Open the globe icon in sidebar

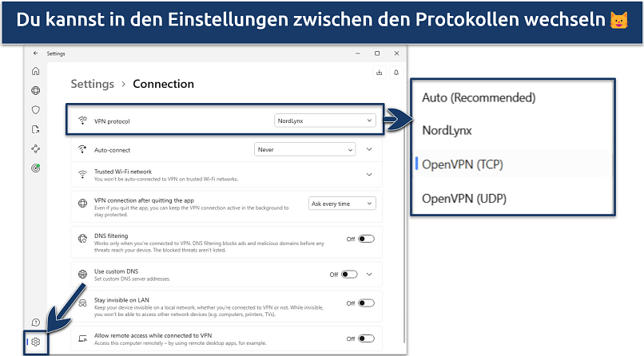[35, 91]
